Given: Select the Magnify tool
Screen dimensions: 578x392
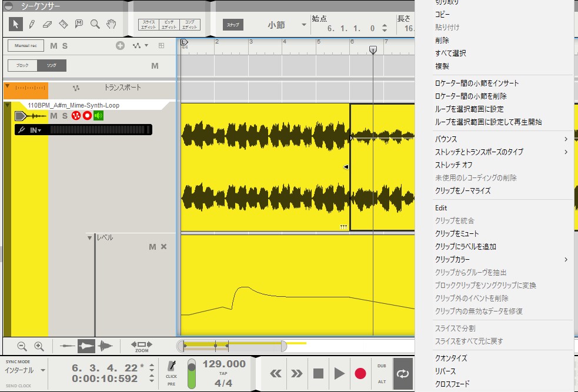Looking at the screenshot, I should (95, 24).
